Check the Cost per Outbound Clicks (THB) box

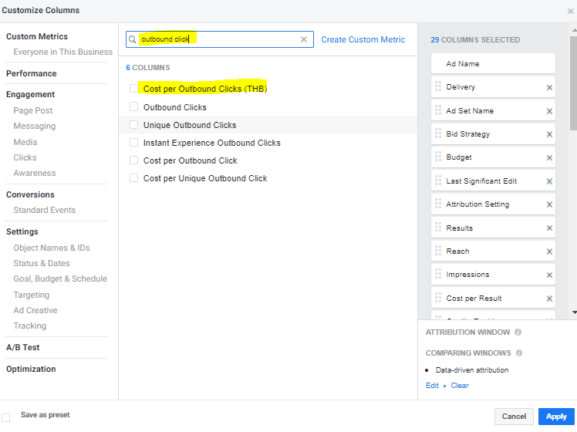pyautogui.click(x=134, y=88)
